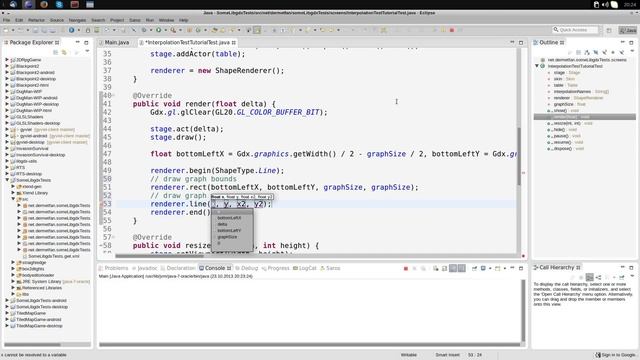The height and width of the screenshot is (360, 640).
Task: Click the New file toolbar icon
Action: click(x=6, y=30)
